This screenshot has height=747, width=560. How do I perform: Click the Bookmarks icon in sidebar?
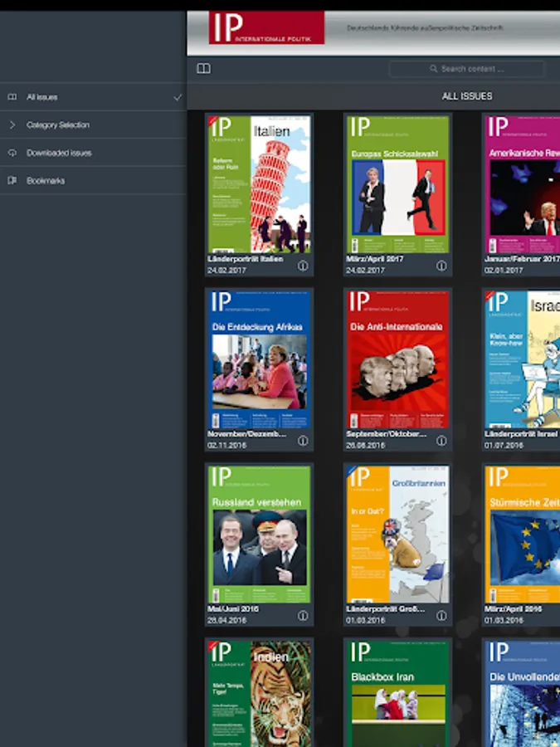coord(12,180)
